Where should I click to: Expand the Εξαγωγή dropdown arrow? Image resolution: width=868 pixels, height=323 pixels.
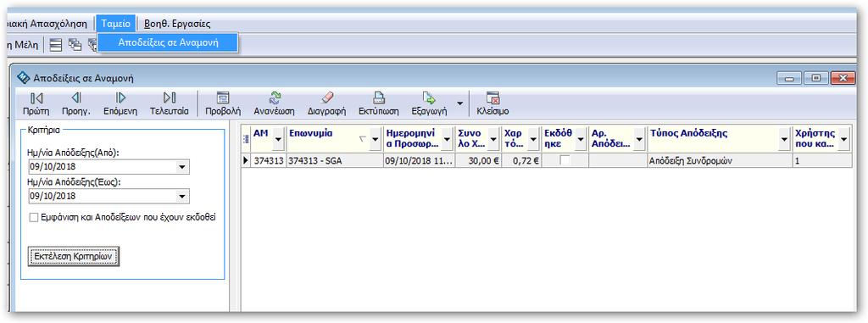[459, 103]
